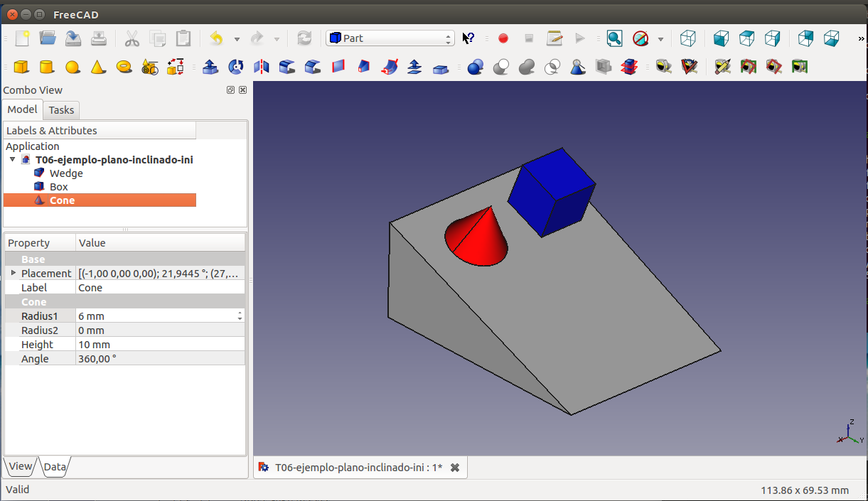Close the T06-ejemplo-plano-inclinado-ini document tab
868x501 pixels.
tap(455, 467)
